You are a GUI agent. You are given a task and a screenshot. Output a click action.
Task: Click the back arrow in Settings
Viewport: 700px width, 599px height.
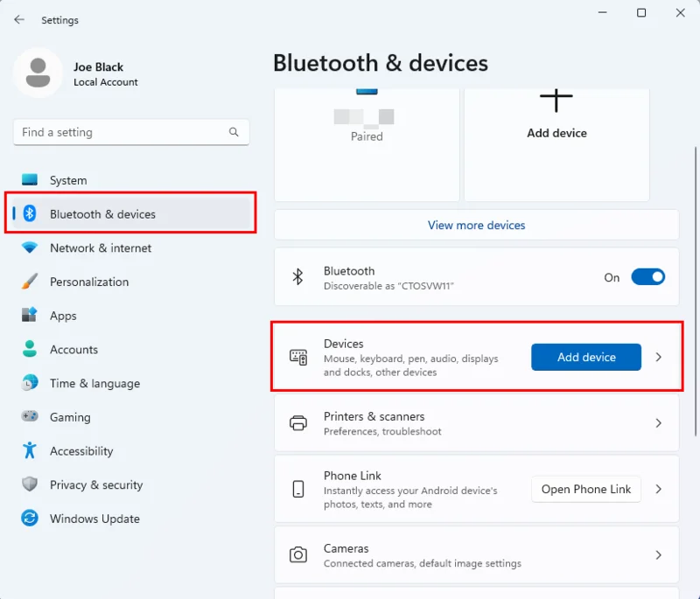(19, 19)
